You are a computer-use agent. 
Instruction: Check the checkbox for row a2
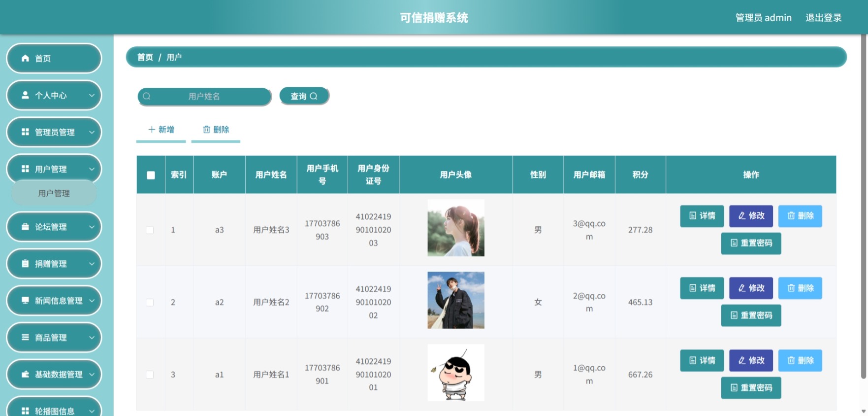(x=150, y=303)
